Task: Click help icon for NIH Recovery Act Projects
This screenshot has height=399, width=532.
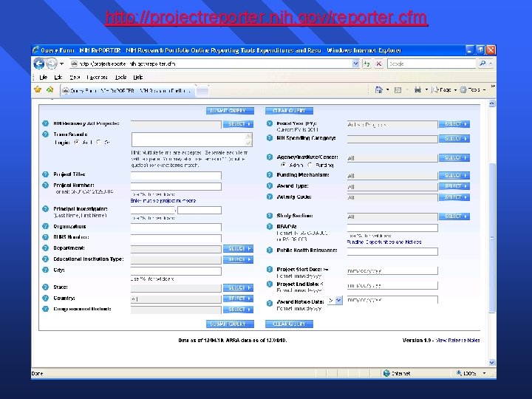Action: [46, 123]
